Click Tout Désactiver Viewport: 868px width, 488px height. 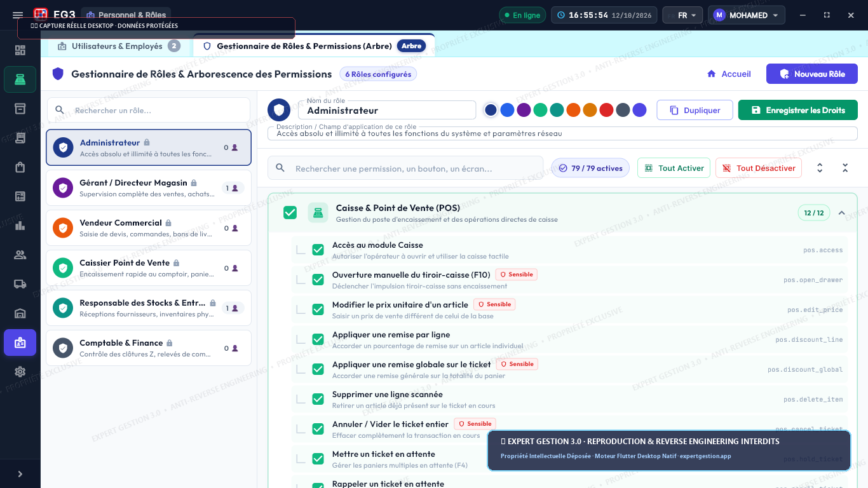pyautogui.click(x=759, y=168)
